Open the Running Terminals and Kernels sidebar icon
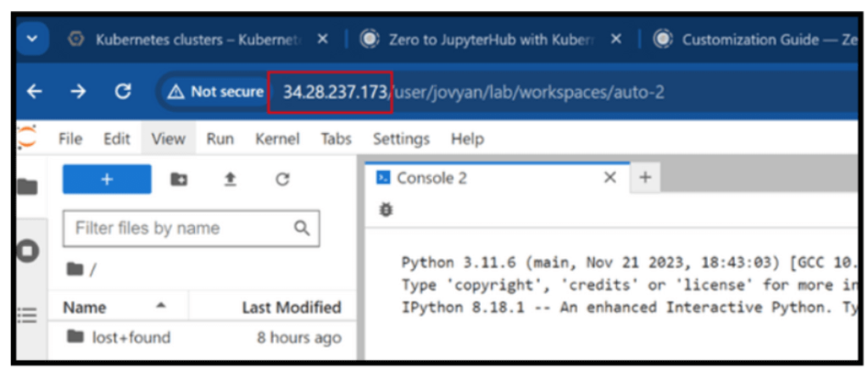Screen dimensions: 868x371 tap(26, 251)
